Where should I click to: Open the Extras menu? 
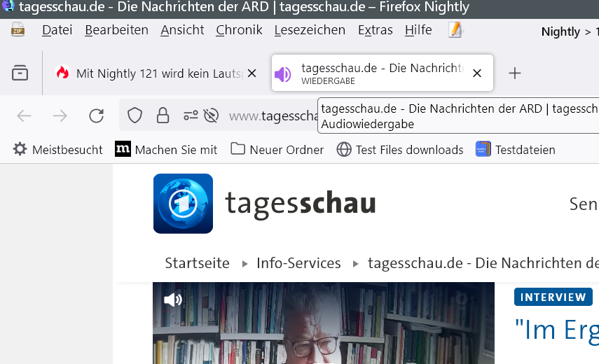375,30
